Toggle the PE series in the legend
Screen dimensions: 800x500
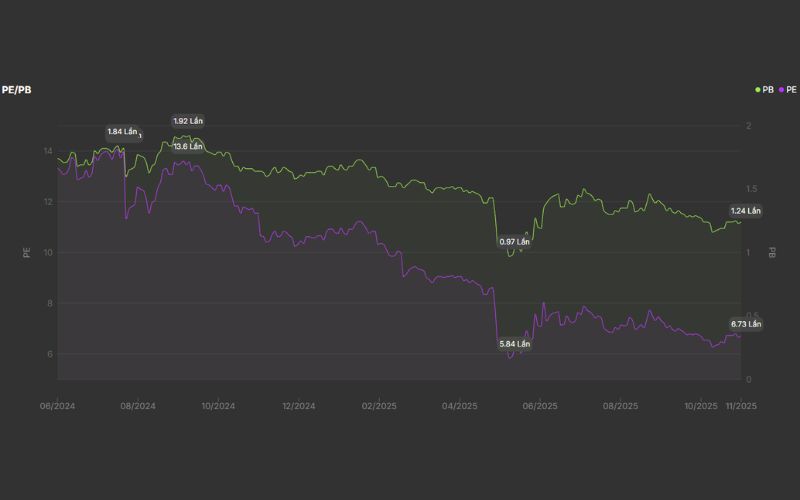pos(791,90)
